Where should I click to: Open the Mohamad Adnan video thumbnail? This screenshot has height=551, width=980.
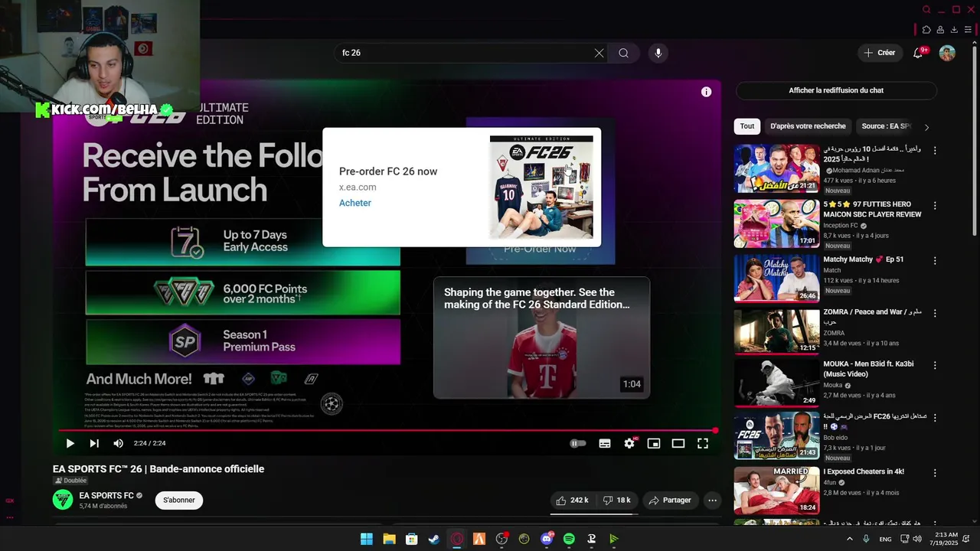coord(776,168)
